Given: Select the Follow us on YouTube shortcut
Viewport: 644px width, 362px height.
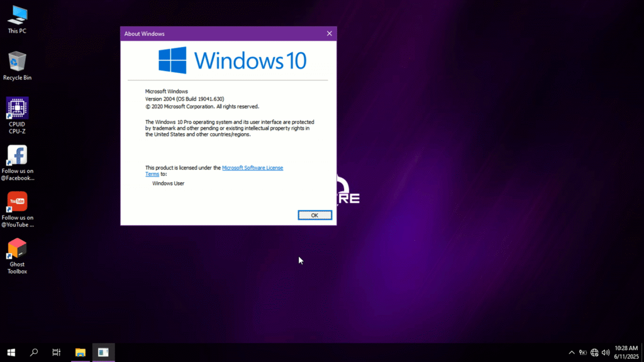Looking at the screenshot, I should [17, 209].
